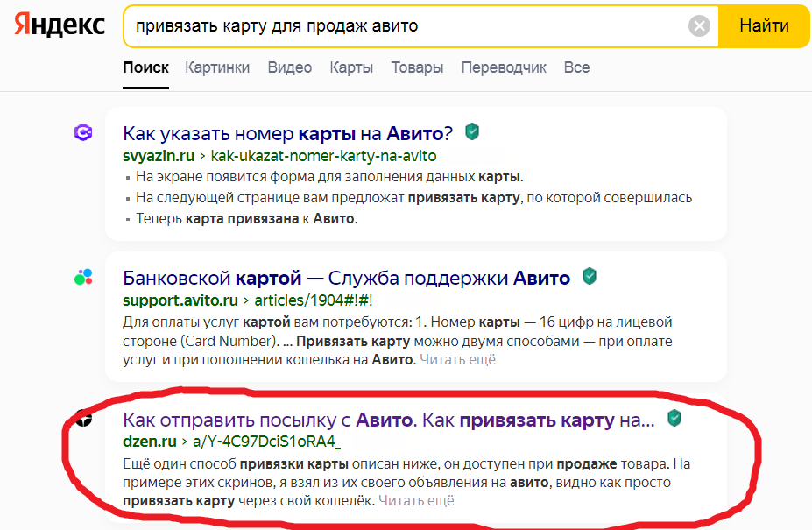Viewport: 812px width, 530px height.
Task: Click shield icon beside Служба поддержки Авито title
Action: point(590,276)
